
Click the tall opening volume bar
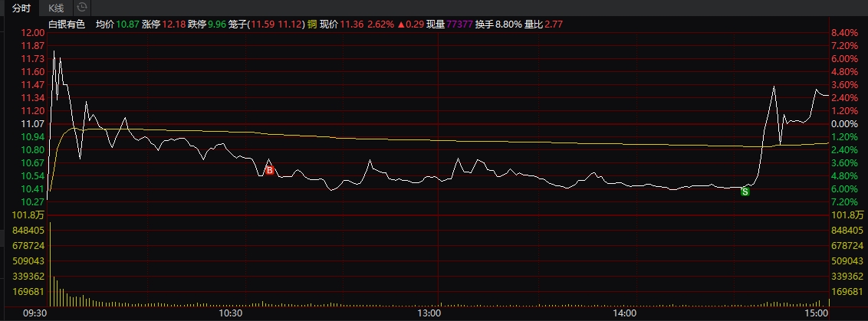coord(51,264)
